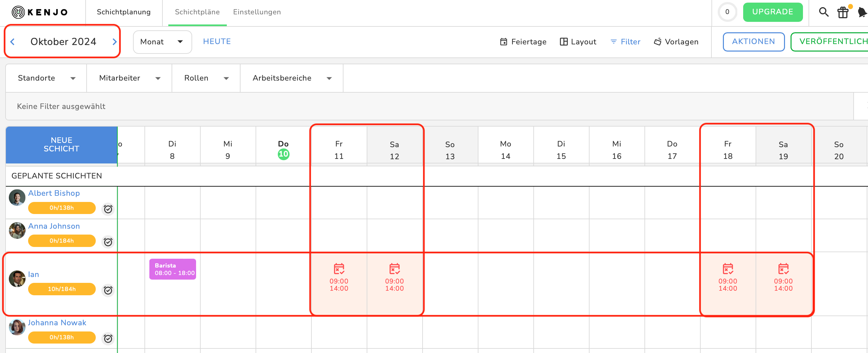Click the search magnifier icon

pyautogui.click(x=824, y=12)
